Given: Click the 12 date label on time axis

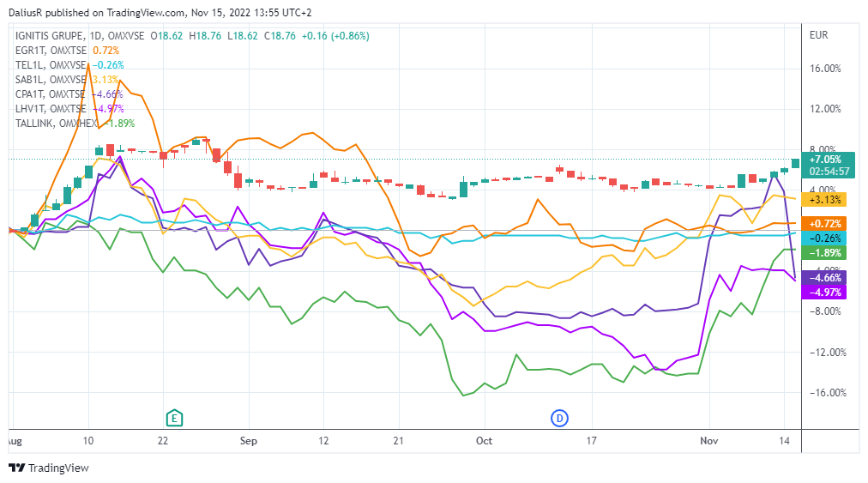Looking at the screenshot, I should [323, 441].
